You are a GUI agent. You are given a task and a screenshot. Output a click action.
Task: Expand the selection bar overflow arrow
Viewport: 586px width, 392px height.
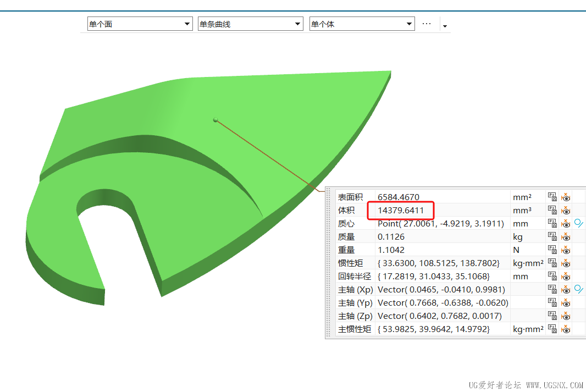[x=445, y=26]
